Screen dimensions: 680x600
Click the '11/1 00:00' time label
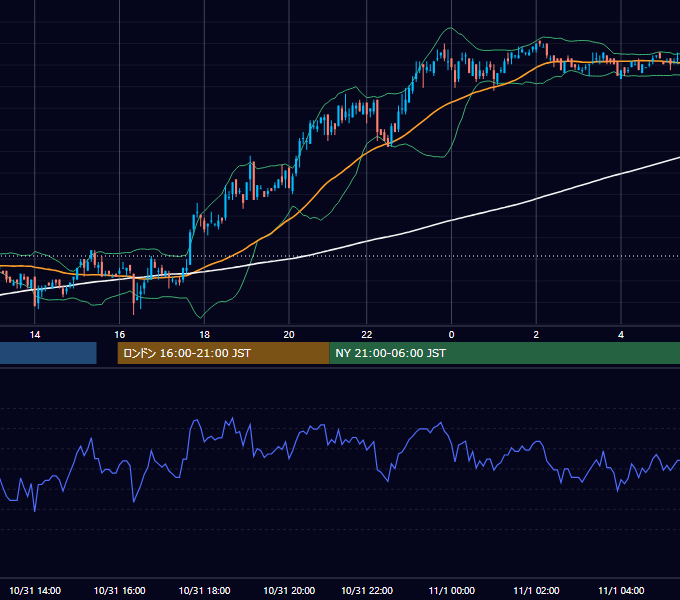pos(451,590)
